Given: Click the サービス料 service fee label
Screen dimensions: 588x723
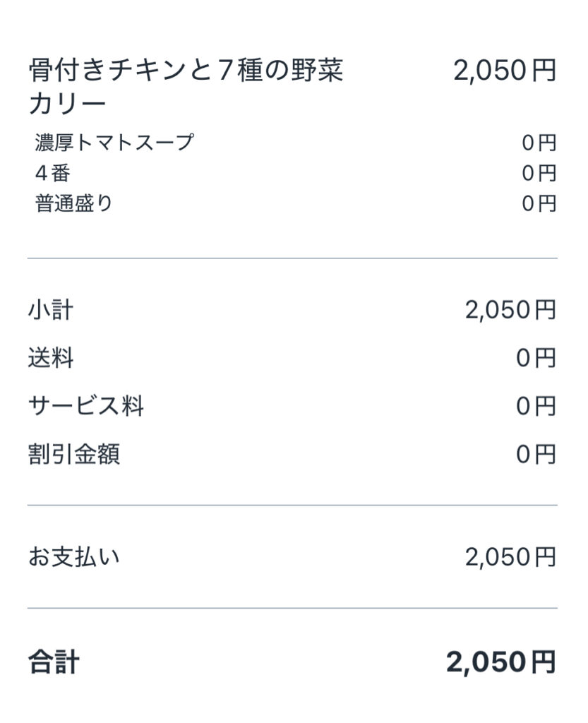Looking at the screenshot, I should tap(85, 407).
